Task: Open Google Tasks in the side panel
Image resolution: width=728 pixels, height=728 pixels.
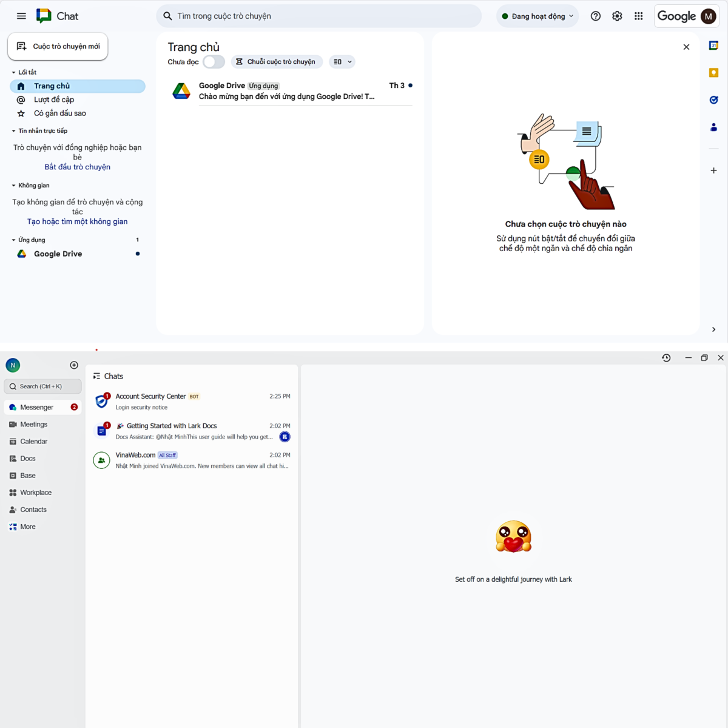Action: [x=714, y=99]
